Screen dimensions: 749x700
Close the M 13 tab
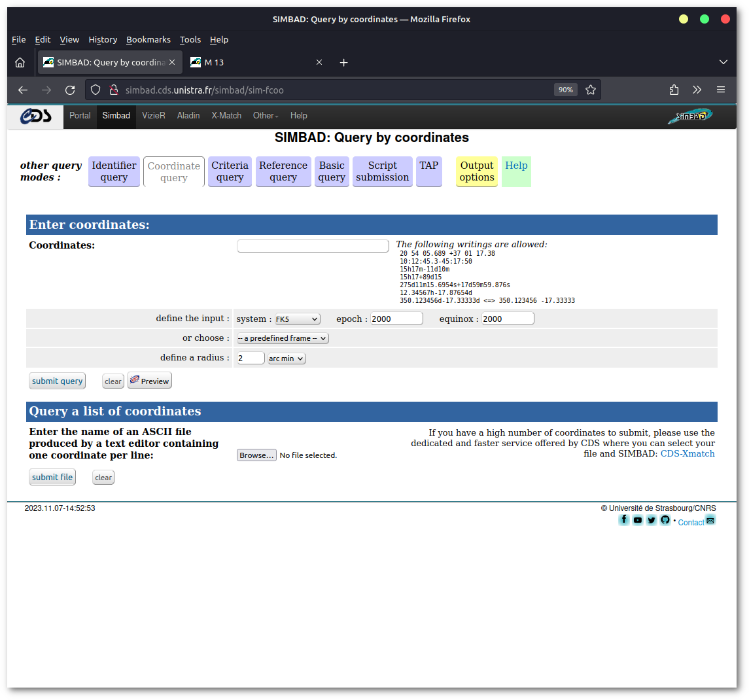(319, 63)
